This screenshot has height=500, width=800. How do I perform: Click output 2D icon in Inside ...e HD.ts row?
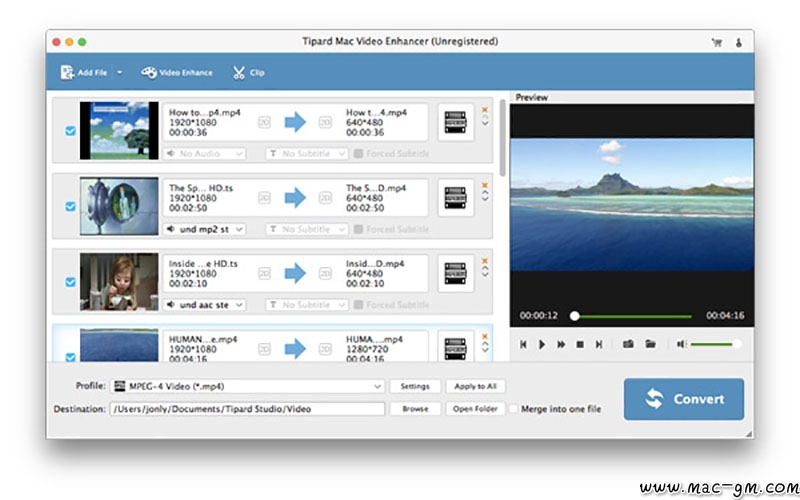325,273
